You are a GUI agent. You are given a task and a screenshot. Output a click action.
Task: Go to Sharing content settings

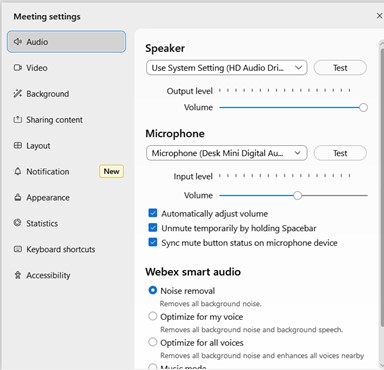(67, 120)
